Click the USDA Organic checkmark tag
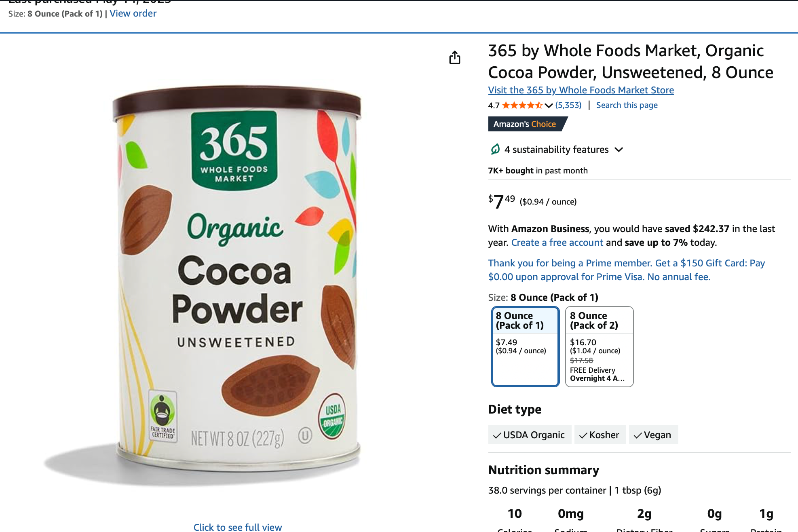 [x=530, y=435]
